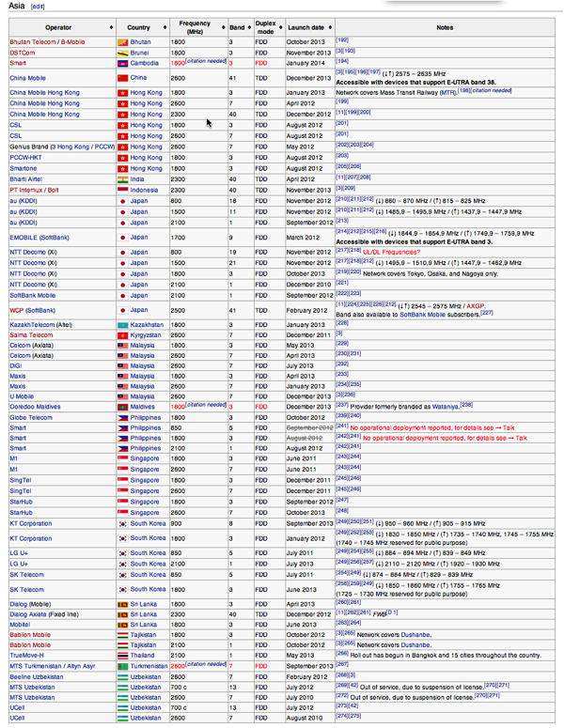The width and height of the screenshot is (564, 728).
Task: Open the Mobitel operator link
Action: click(20, 625)
